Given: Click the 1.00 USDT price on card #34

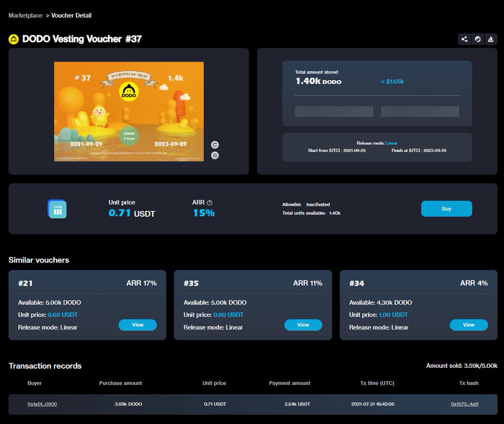Looking at the screenshot, I should click(394, 315).
